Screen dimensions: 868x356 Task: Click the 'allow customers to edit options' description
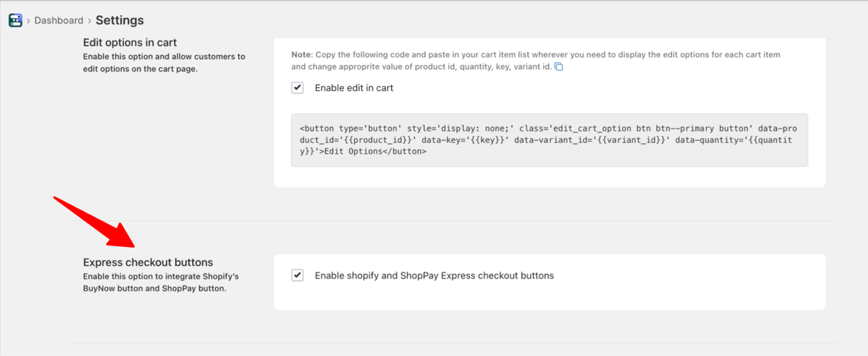click(164, 62)
